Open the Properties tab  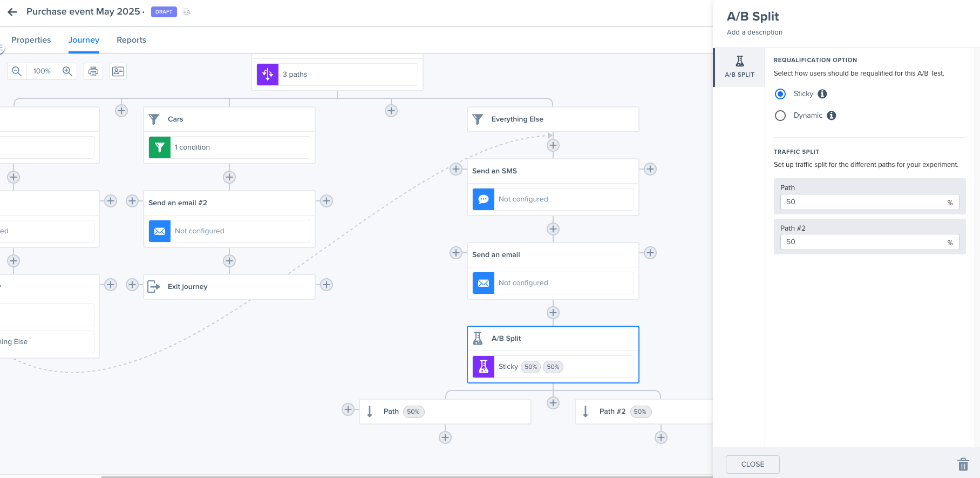31,40
